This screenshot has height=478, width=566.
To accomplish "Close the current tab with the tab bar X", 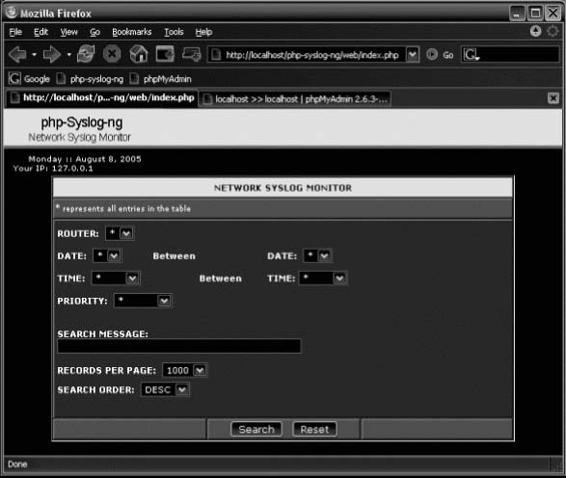I will tap(553, 98).
